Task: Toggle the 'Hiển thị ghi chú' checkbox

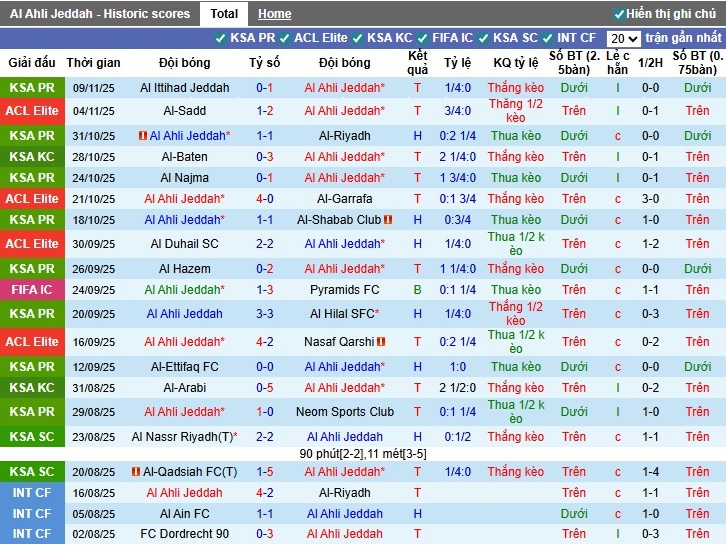Action: pos(619,14)
